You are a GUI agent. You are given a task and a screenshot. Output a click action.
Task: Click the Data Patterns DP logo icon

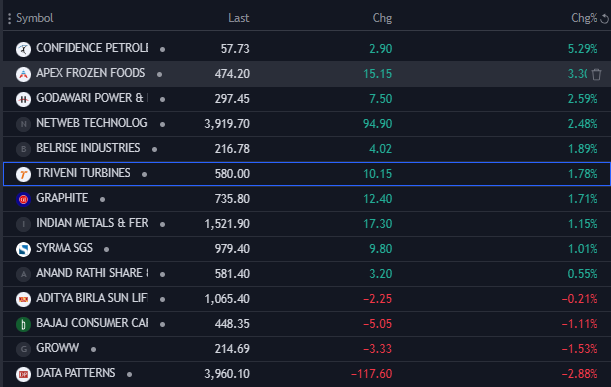pyautogui.click(x=23, y=374)
